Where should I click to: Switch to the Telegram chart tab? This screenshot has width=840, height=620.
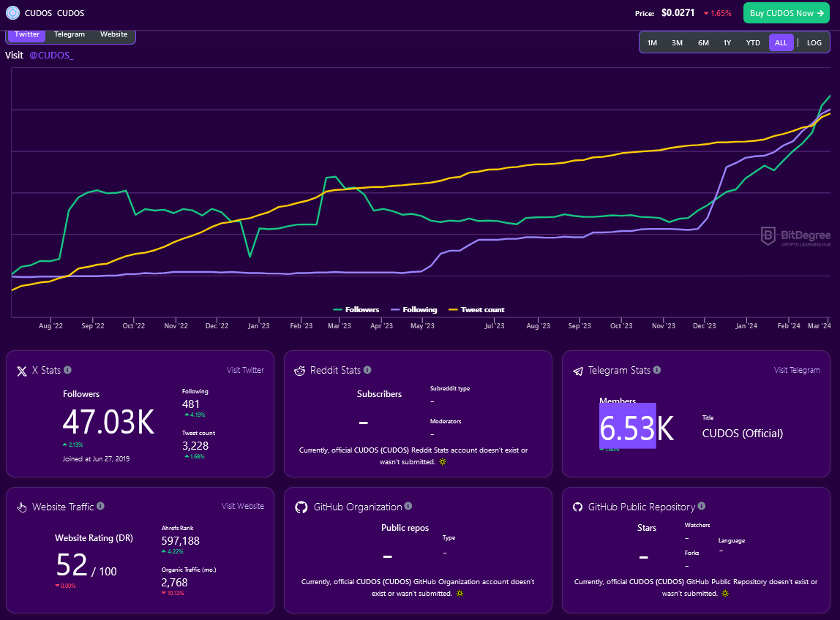69,34
